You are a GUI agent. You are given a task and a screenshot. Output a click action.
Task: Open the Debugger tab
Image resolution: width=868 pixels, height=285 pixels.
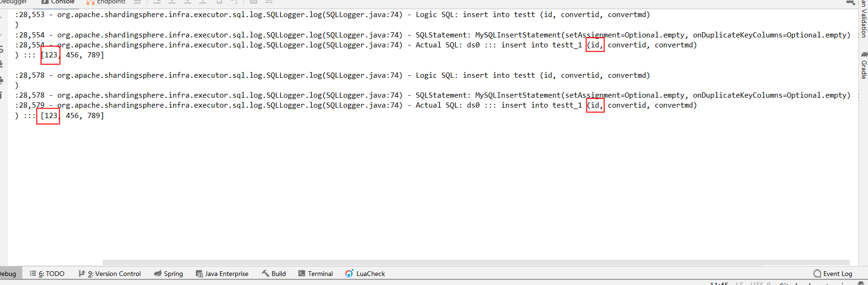[13, 2]
